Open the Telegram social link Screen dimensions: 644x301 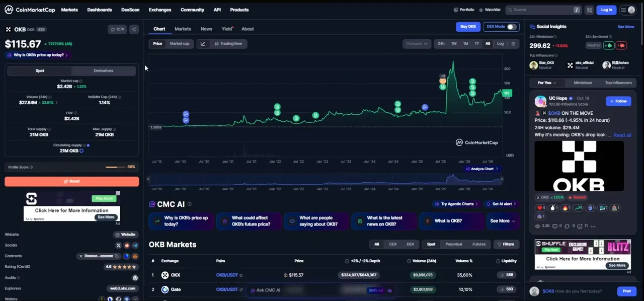click(x=135, y=245)
